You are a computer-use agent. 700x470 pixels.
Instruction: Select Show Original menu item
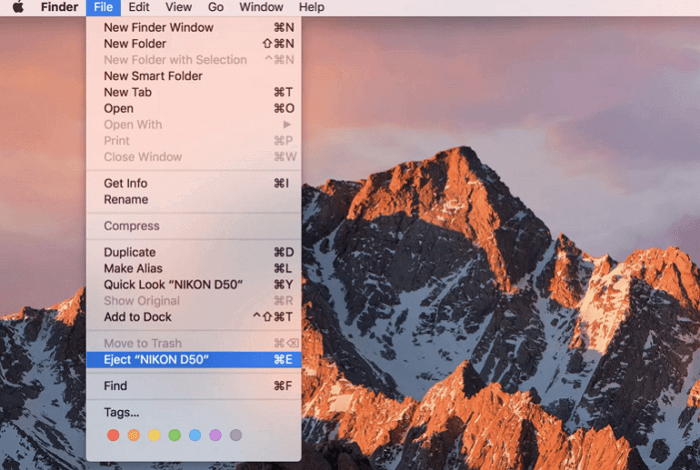click(x=194, y=301)
